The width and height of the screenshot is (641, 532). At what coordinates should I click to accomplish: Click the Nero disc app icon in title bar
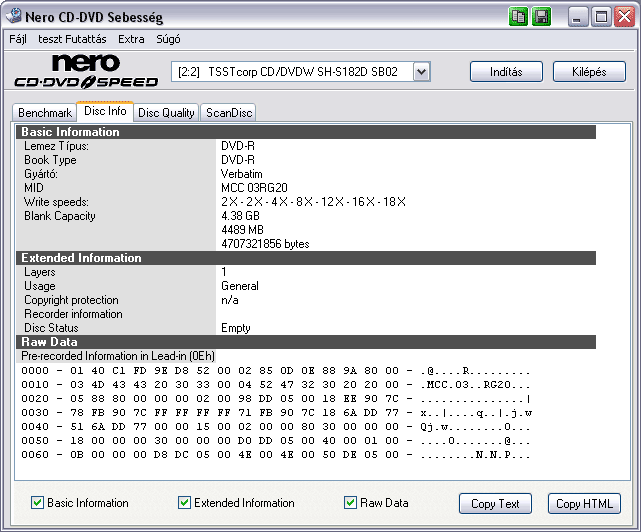tap(14, 16)
